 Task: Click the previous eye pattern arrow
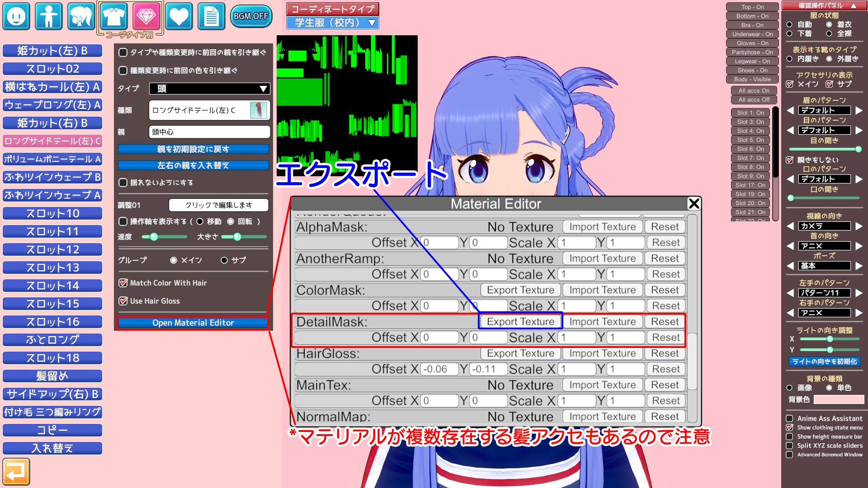click(790, 130)
